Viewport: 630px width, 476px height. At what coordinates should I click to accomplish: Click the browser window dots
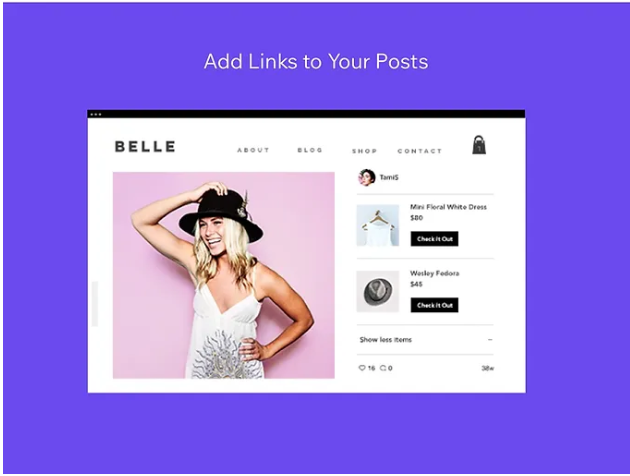96,114
